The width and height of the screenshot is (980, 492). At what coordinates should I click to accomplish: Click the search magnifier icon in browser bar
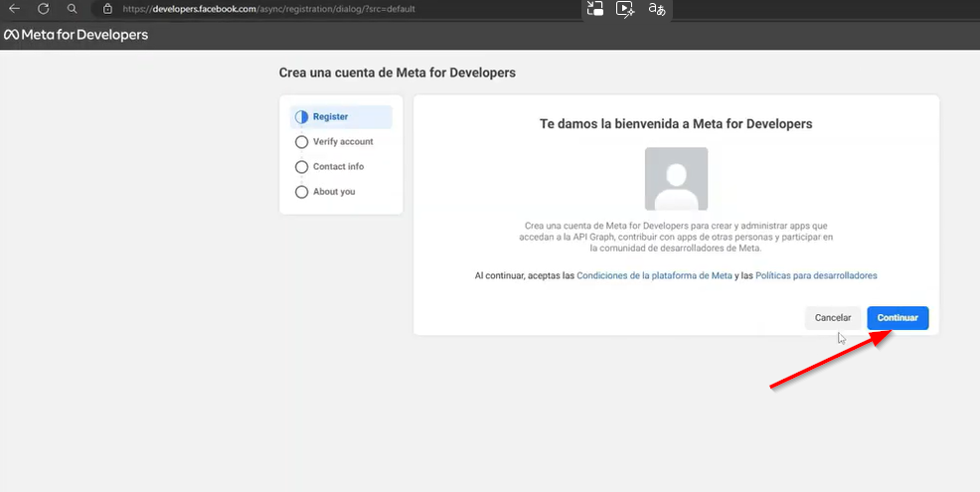pyautogui.click(x=72, y=9)
